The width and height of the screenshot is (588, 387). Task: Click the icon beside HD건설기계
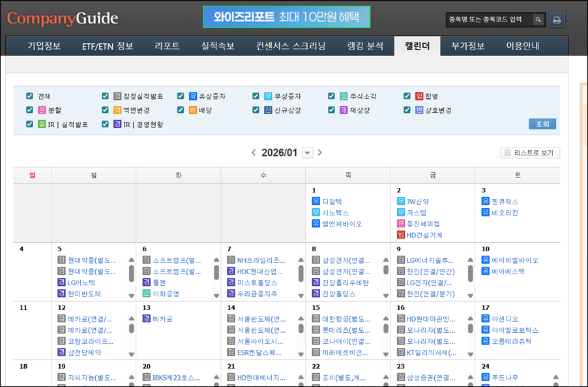pos(401,235)
